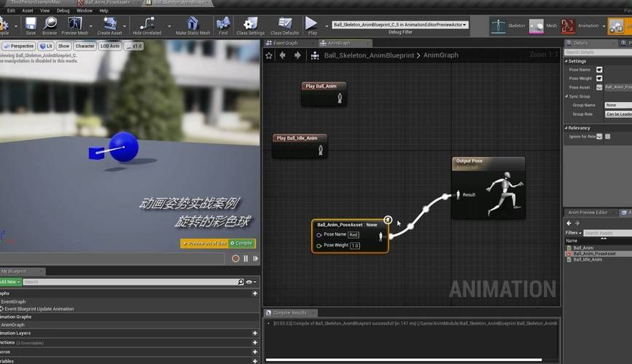Open the Group Role dropdown
Screen dimensions: 632x364
[x=618, y=114]
